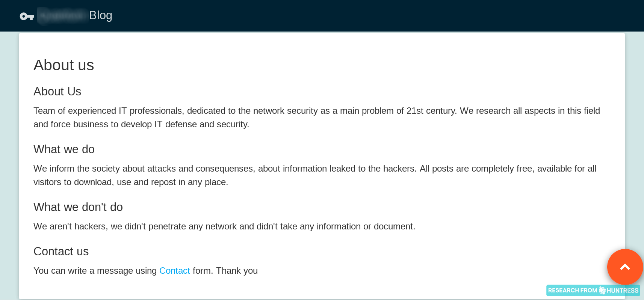Screen dimensions: 644x300
Task: Click the empty area of the dark header bar
Action: 376,16
